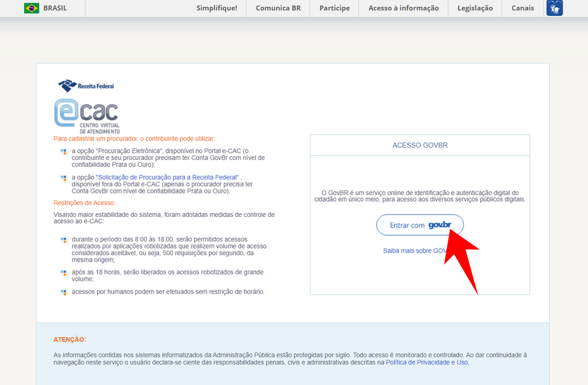The width and height of the screenshot is (588, 385).
Task: Click the ACESSO GOVBR panel header
Action: pyautogui.click(x=420, y=145)
